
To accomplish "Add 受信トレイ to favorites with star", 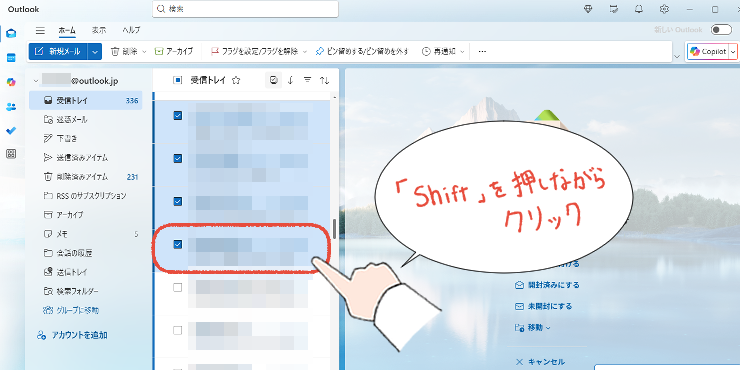I will [236, 80].
